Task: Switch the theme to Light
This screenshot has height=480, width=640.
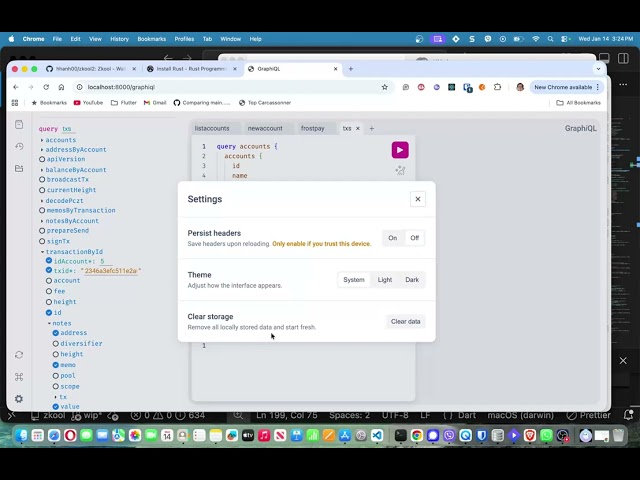Action: click(385, 280)
